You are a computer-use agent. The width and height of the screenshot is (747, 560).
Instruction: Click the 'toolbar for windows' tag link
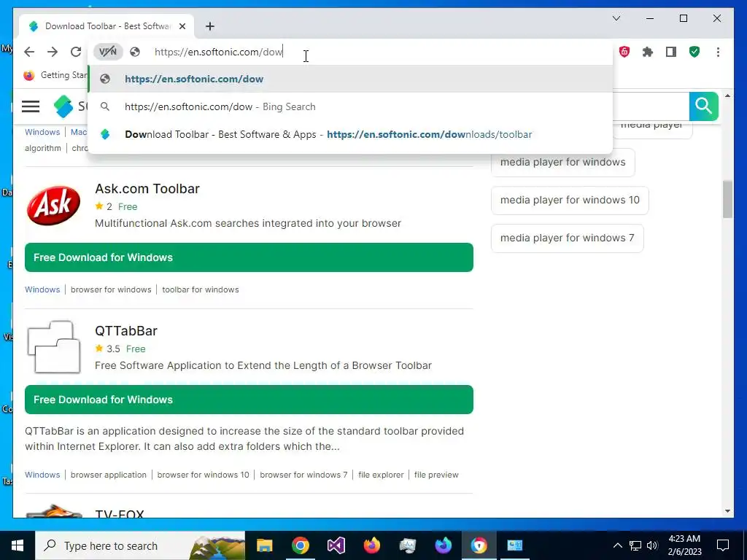click(201, 289)
